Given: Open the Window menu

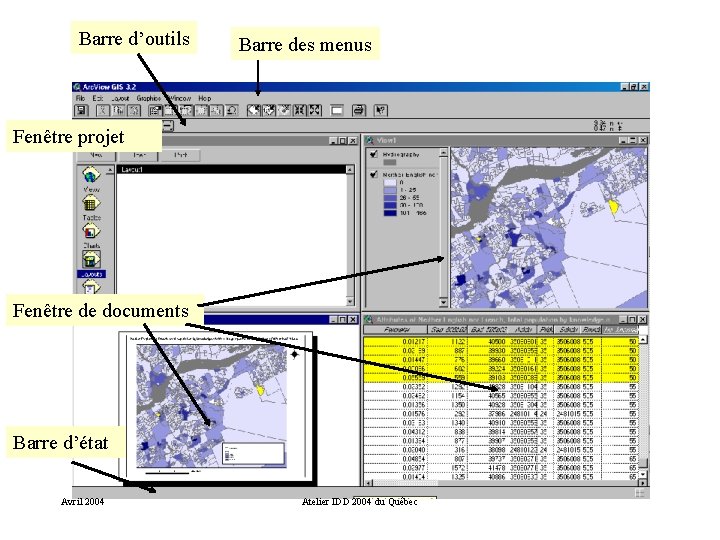Looking at the screenshot, I should (x=180, y=98).
